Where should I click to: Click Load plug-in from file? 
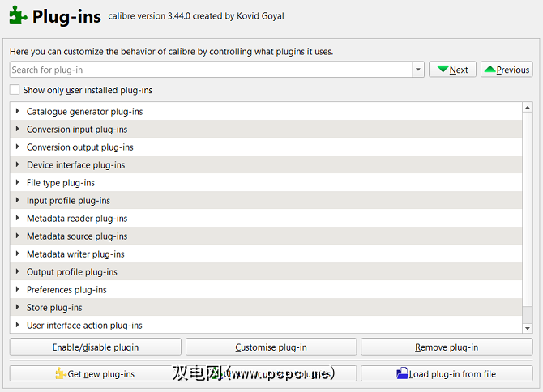pyautogui.click(x=447, y=373)
